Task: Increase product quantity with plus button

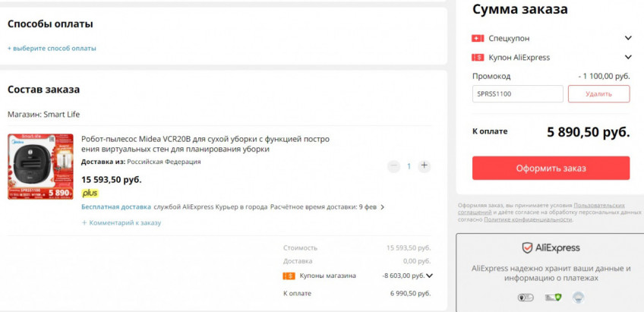Action: [x=425, y=165]
